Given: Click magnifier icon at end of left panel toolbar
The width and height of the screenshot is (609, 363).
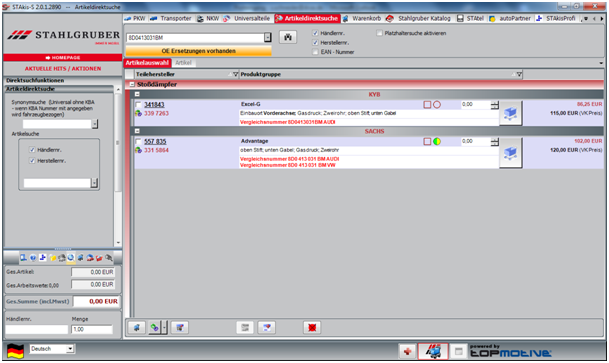Looking at the screenshot, I should 109,257.
